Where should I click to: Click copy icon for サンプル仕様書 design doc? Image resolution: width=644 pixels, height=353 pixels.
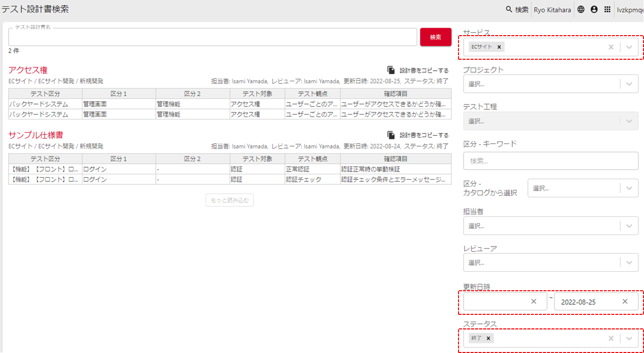click(x=391, y=135)
